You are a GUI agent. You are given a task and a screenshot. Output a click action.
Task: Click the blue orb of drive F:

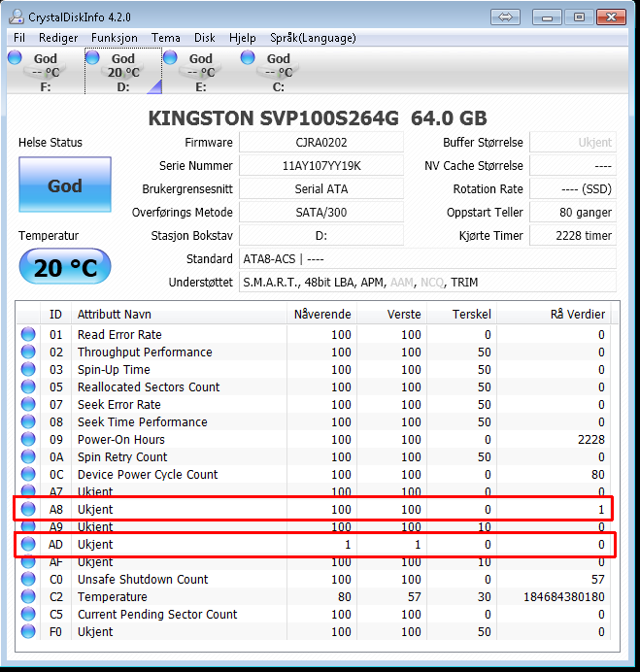tap(15, 57)
